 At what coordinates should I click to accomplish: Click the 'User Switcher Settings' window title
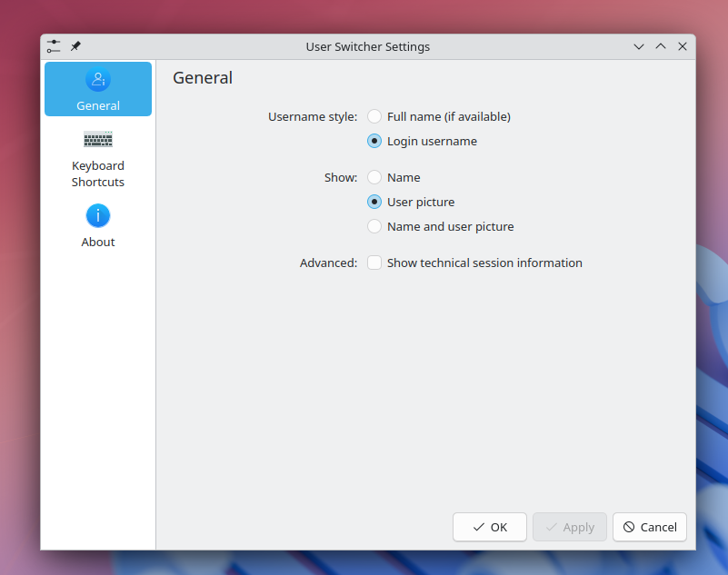click(368, 47)
